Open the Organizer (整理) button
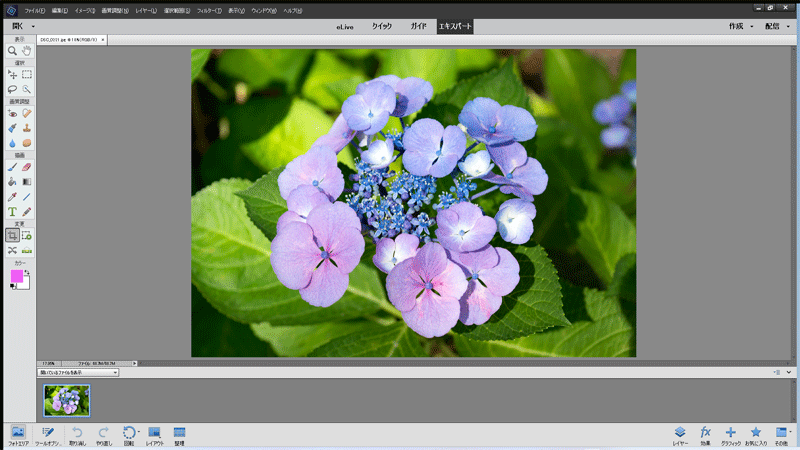This screenshot has height=450, width=800. point(179,436)
